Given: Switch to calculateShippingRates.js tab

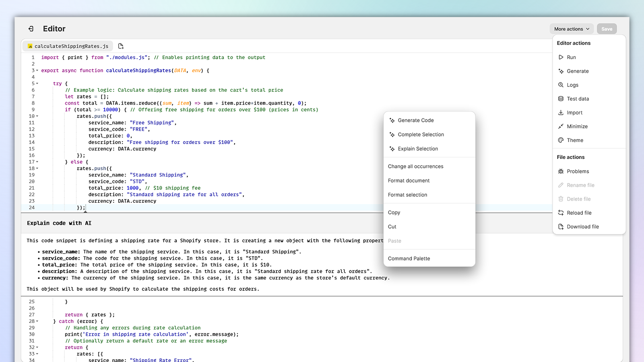Looking at the screenshot, I should coord(68,46).
